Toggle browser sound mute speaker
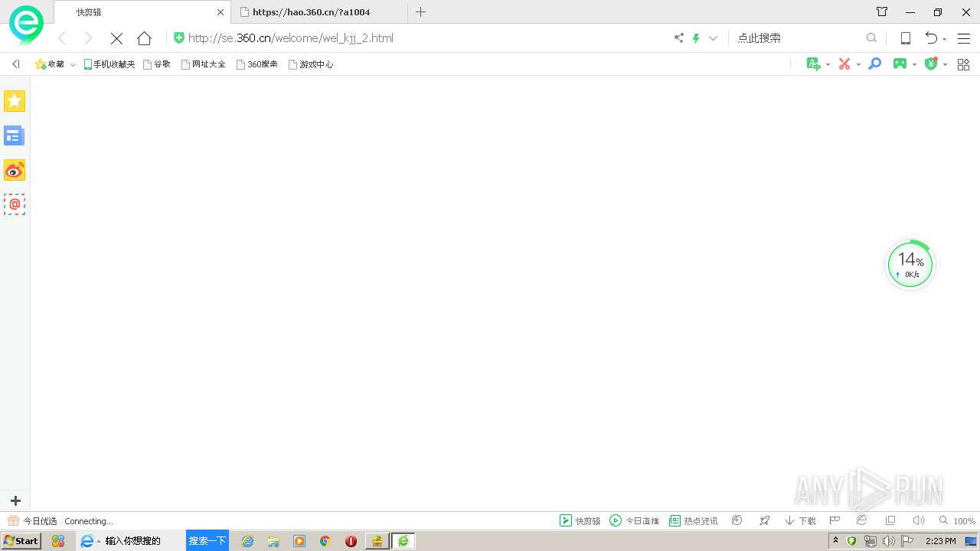The width and height of the screenshot is (980, 551). click(x=918, y=520)
